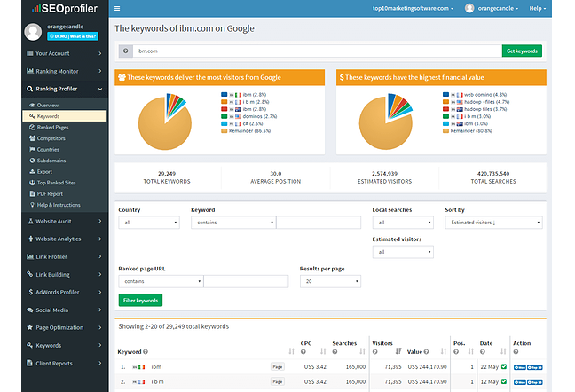Click first blue action button in ibm row
The image size is (575, 392).
(x=520, y=367)
